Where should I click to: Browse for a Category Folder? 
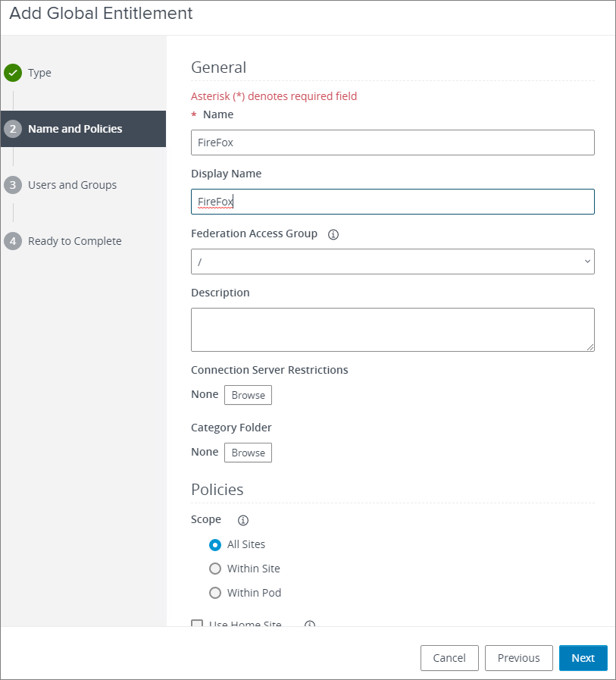[248, 453]
